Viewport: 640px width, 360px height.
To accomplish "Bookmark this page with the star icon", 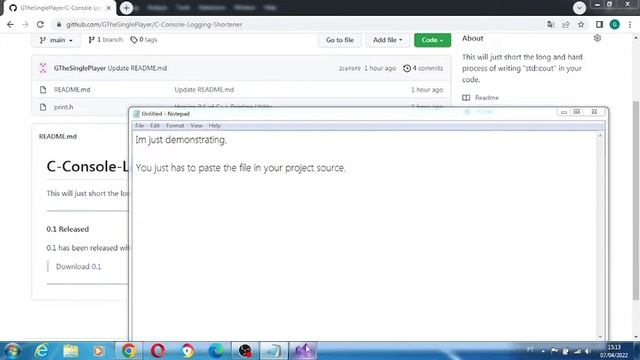I will (x=581, y=24).
